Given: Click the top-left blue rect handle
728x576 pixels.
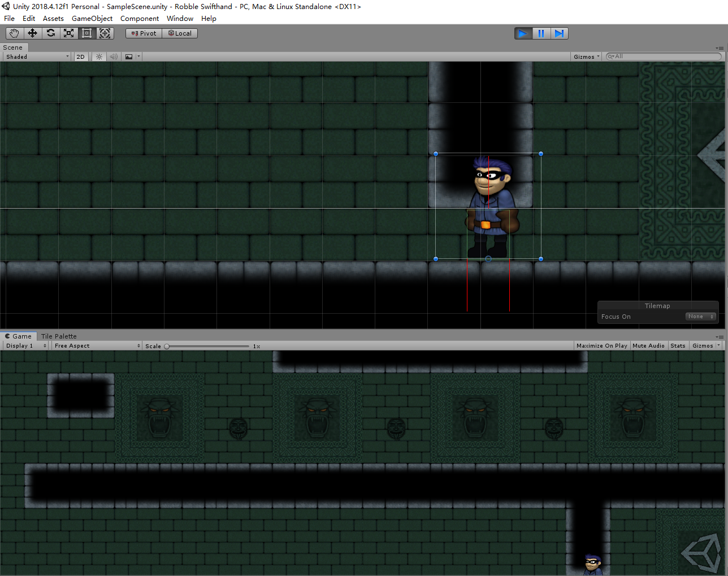Looking at the screenshot, I should [x=436, y=154].
